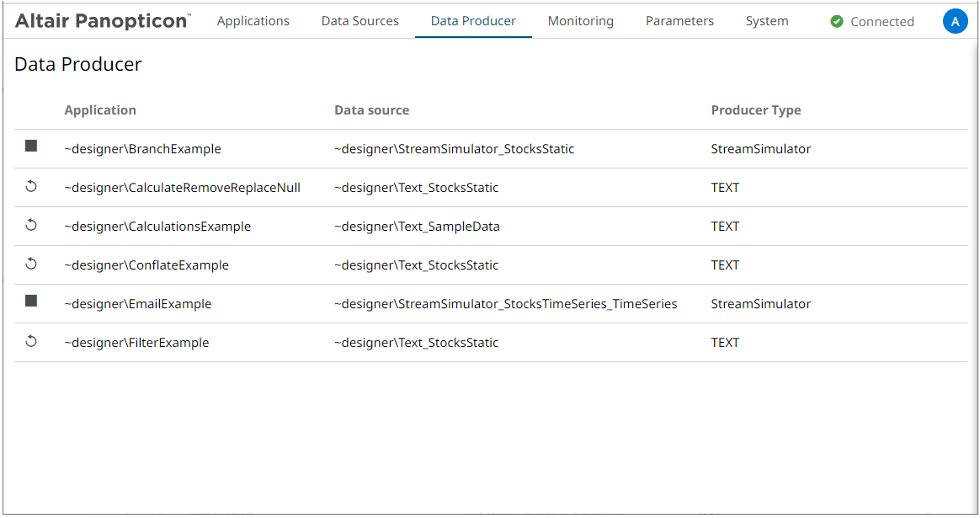This screenshot has height=518, width=980.
Task: Stop the BranchExample data producer
Action: pyautogui.click(x=31, y=147)
